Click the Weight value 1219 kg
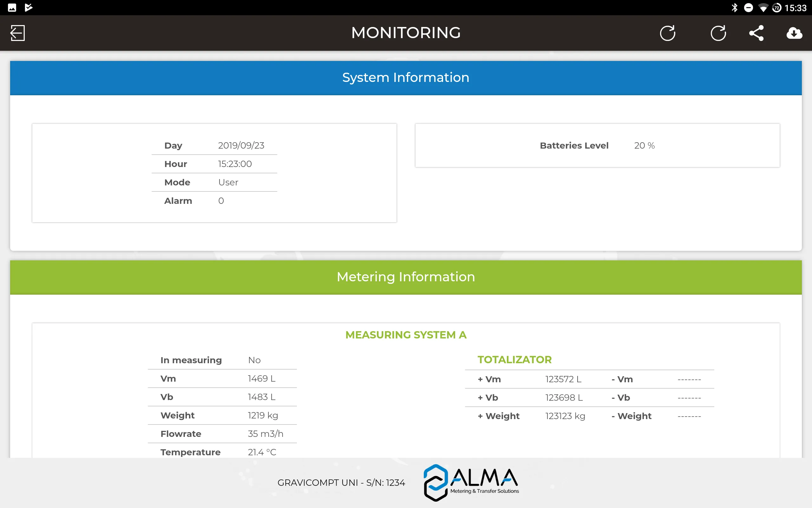The width and height of the screenshot is (812, 508). click(x=263, y=416)
